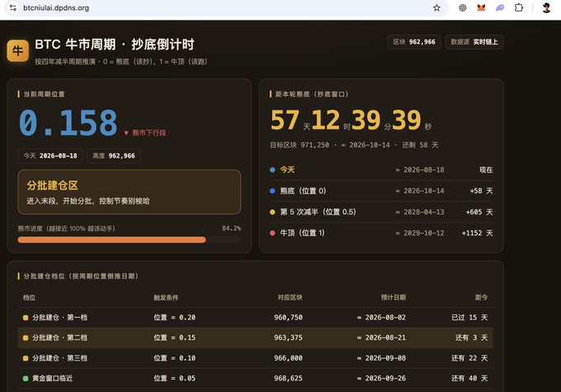Click the +1152 天 value
This screenshot has height=392, width=561.
478,233
